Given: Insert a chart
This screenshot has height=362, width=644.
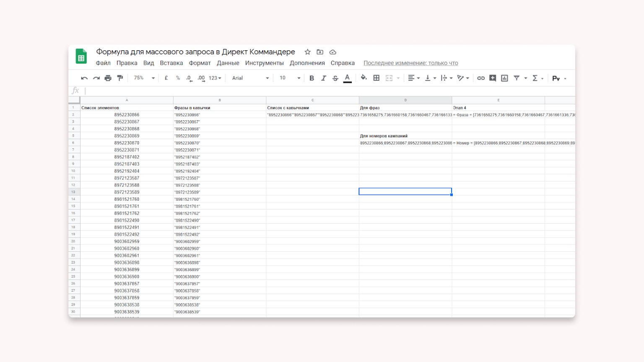Looking at the screenshot, I should point(504,78).
